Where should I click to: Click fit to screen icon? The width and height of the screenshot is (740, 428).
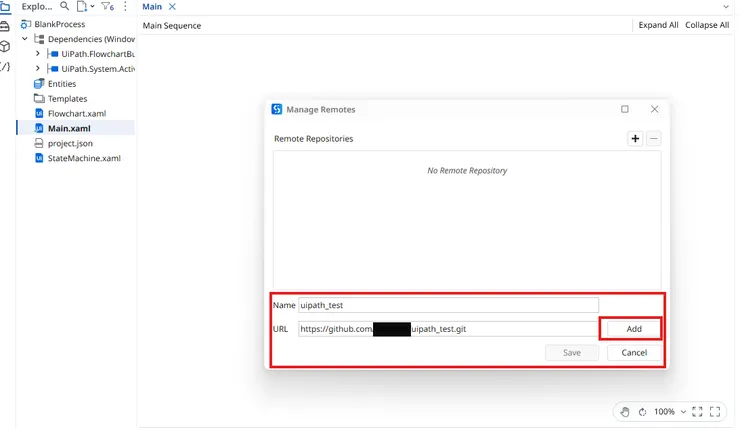tap(697, 412)
